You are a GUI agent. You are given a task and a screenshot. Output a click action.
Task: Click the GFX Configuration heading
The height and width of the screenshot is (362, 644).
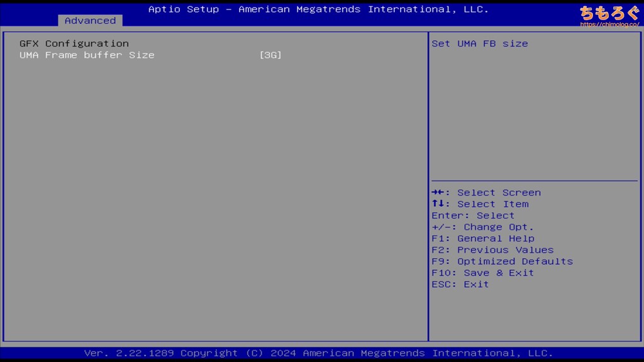pyautogui.click(x=74, y=43)
